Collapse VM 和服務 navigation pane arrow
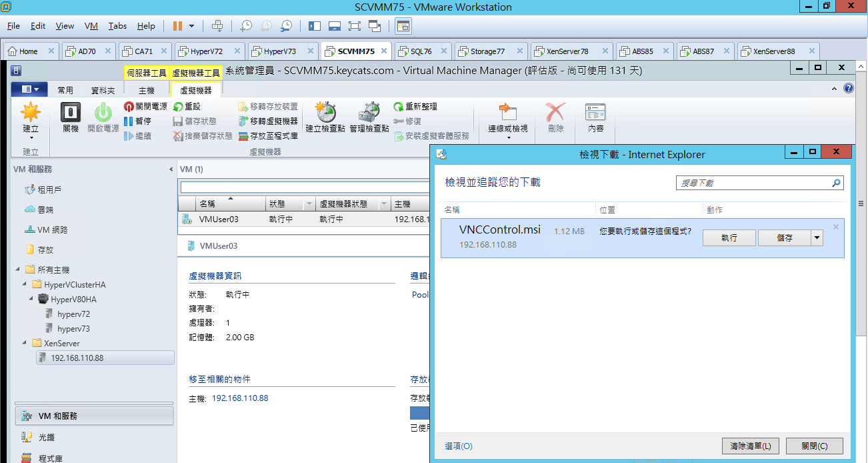The image size is (868, 463). click(x=171, y=169)
